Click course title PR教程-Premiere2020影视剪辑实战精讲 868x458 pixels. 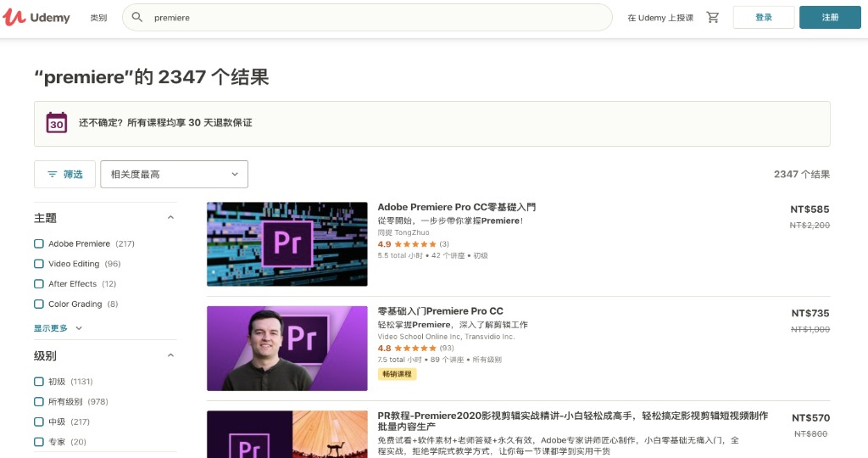tap(572, 421)
